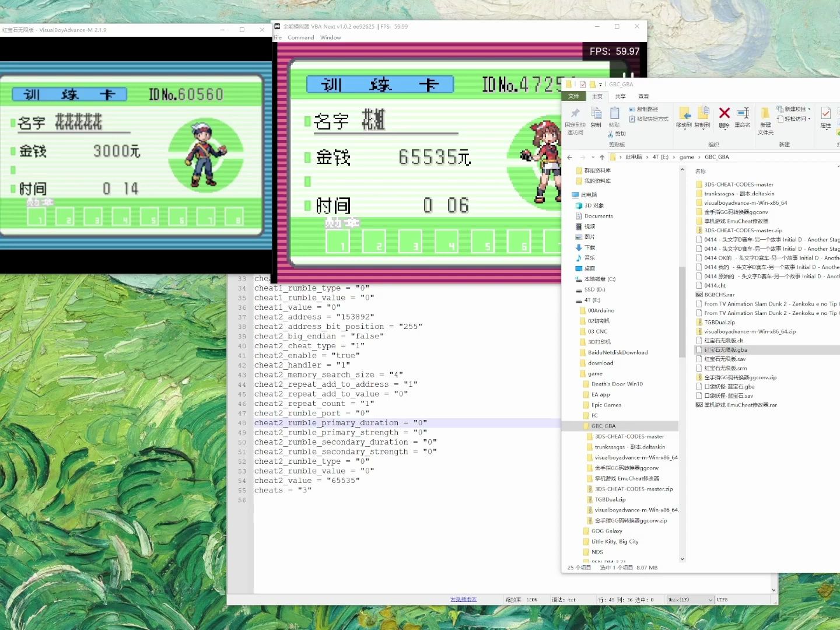Select folder 3DS-CHEAT-CODES-master in file list
Image resolution: width=840 pixels, height=630 pixels.
click(x=735, y=184)
